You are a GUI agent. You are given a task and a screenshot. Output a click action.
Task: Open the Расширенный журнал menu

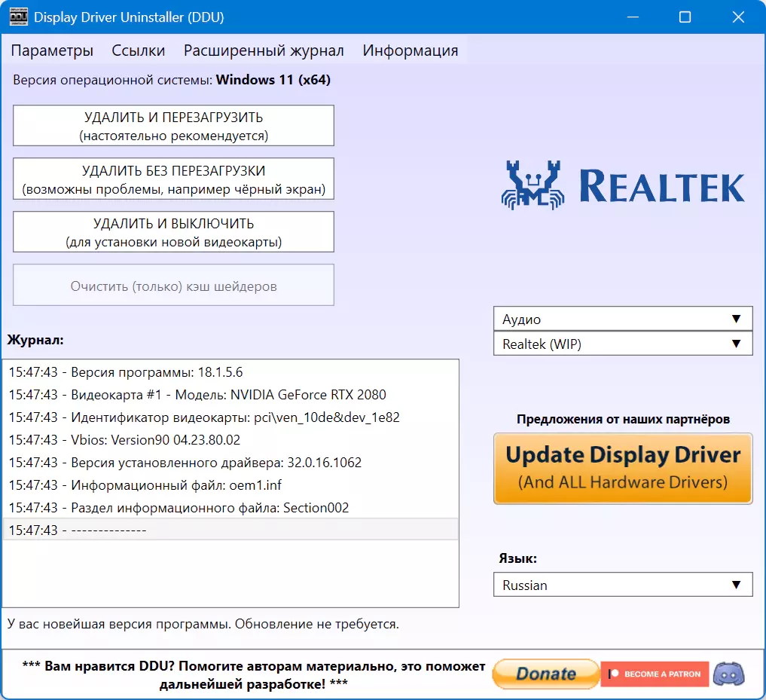264,50
